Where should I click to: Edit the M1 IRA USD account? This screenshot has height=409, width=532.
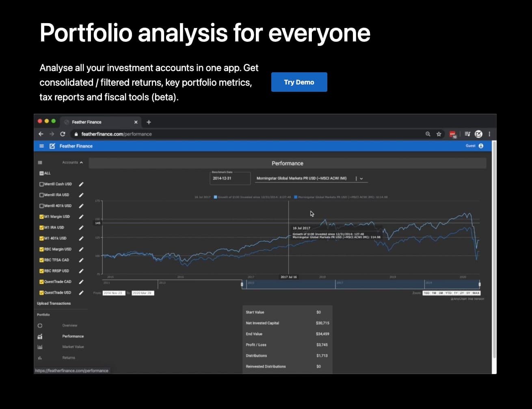(x=81, y=228)
